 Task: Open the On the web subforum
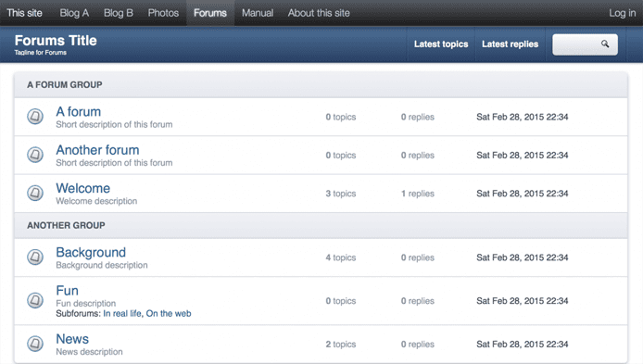click(x=169, y=314)
